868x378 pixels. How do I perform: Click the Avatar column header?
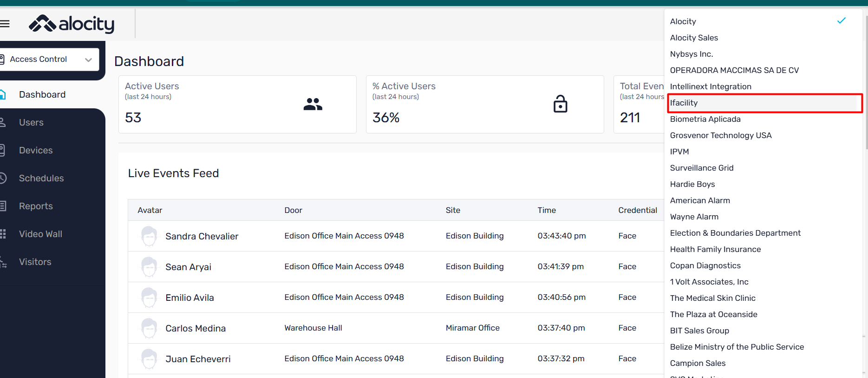pyautogui.click(x=150, y=210)
